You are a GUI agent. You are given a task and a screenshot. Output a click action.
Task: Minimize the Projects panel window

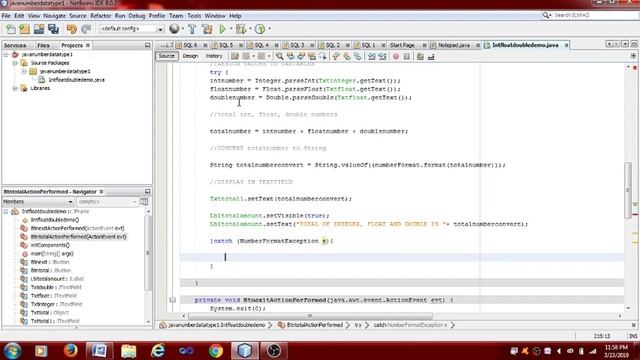coord(147,45)
